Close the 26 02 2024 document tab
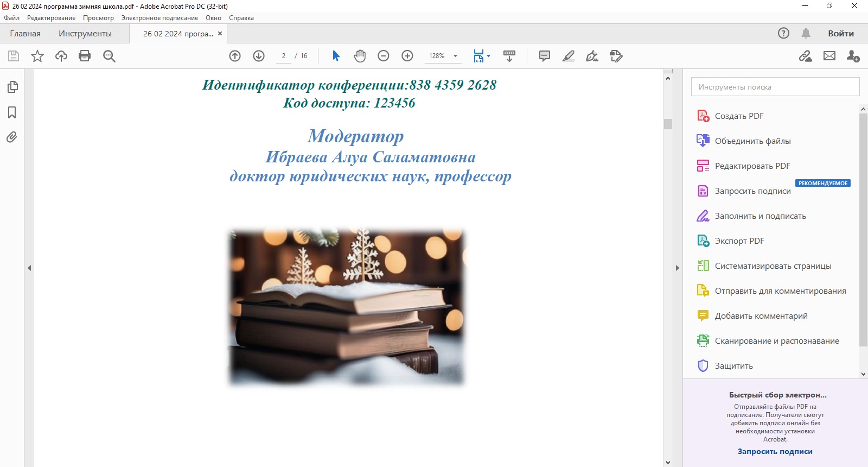This screenshot has width=868, height=467. pyautogui.click(x=220, y=34)
